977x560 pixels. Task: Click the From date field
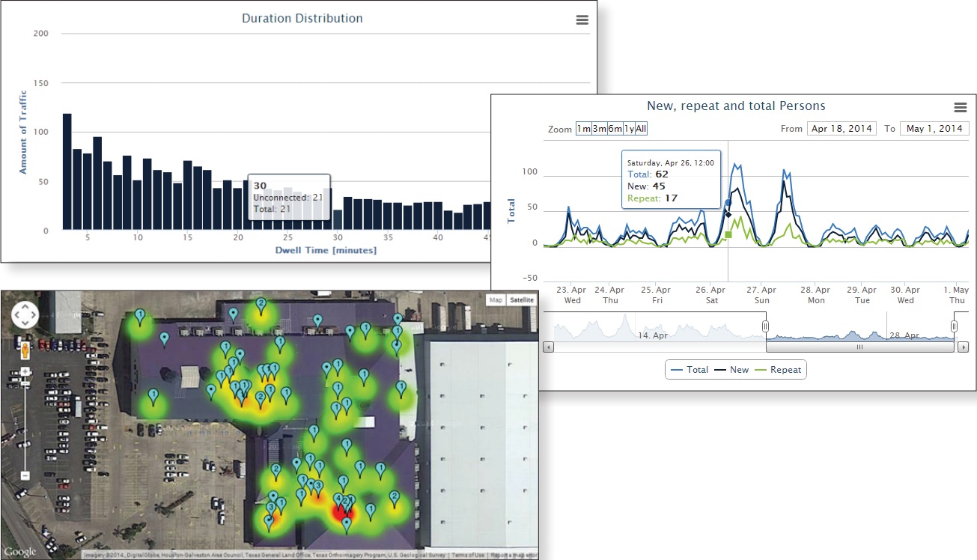(x=841, y=129)
